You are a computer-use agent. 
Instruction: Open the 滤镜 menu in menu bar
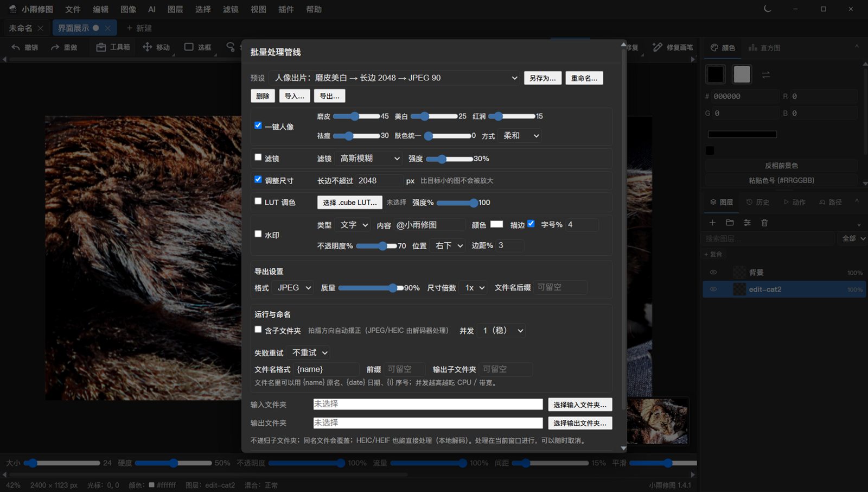(231, 9)
